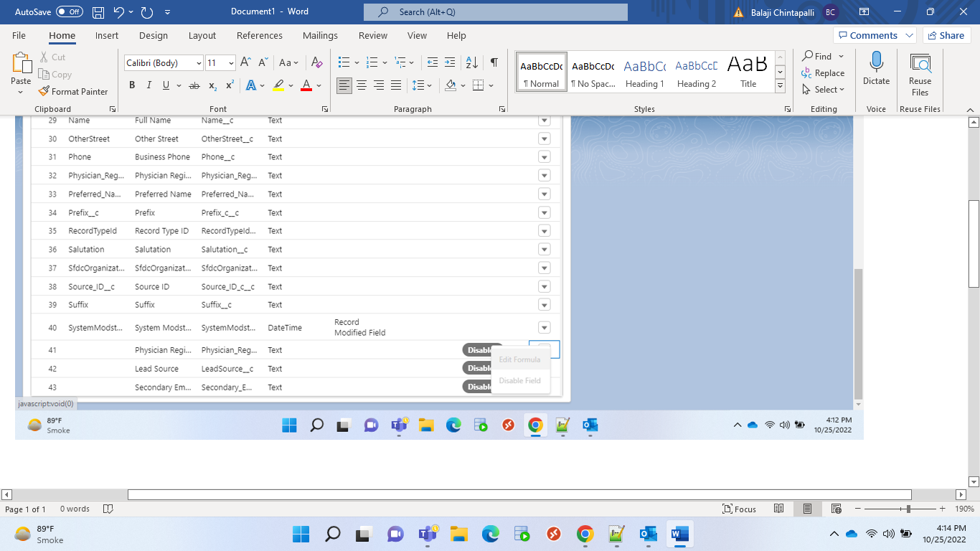Screen dimensions: 980x551
Task: Click the Show/Hide paragraph marks icon
Action: click(x=494, y=62)
